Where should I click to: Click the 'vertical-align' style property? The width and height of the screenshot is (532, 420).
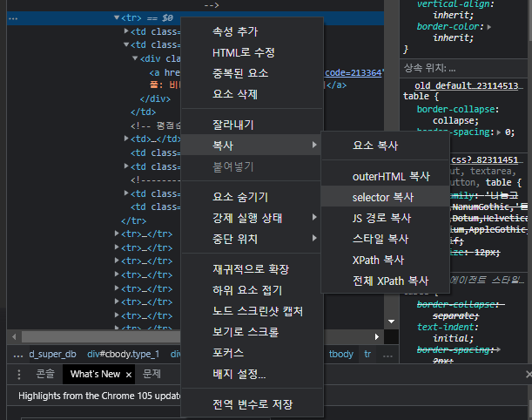point(454,4)
